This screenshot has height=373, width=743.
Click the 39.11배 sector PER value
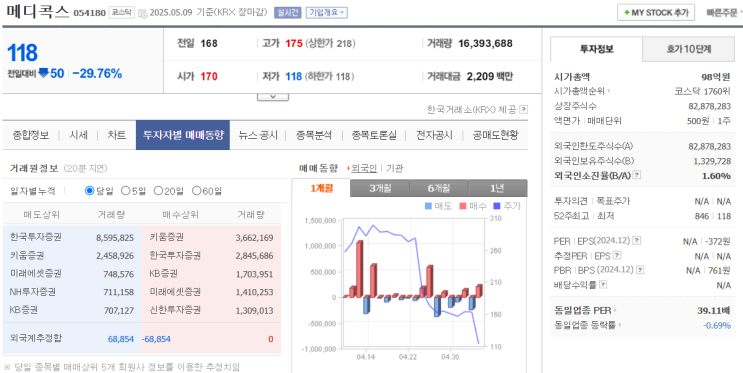coord(714,310)
